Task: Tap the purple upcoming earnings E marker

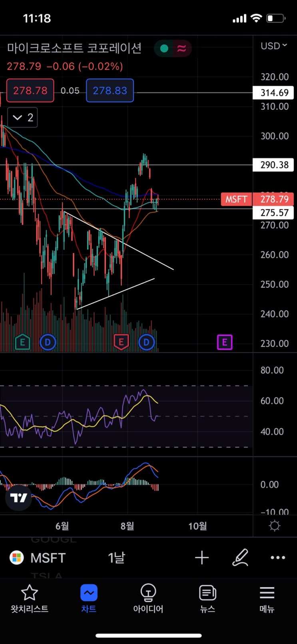Action: pyautogui.click(x=225, y=342)
